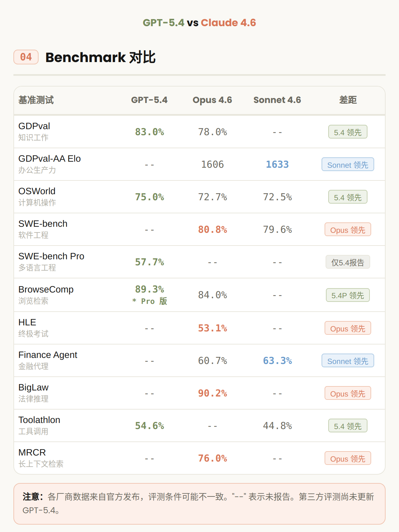Select the "Toolathlon" benchmark name
Screen dimensions: 399x532
[x=39, y=420]
